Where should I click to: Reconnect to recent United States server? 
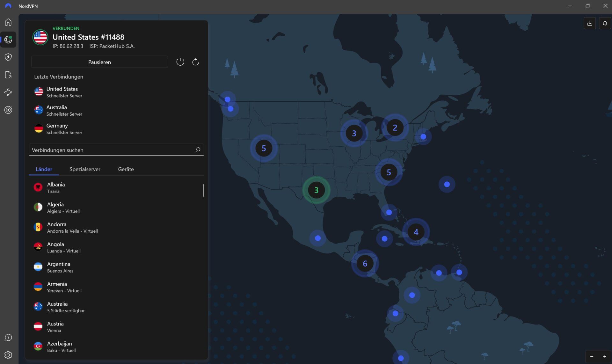coord(117,92)
